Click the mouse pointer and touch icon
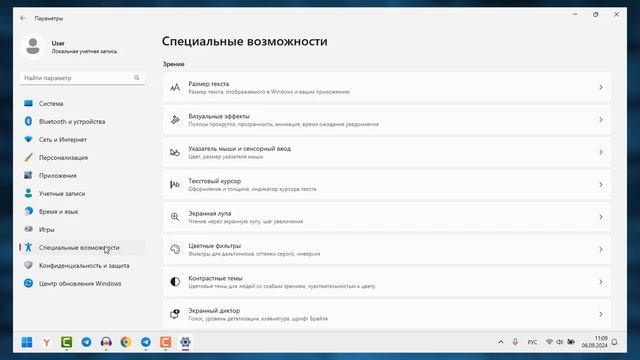Viewport: 640px width, 360px height. pos(175,152)
